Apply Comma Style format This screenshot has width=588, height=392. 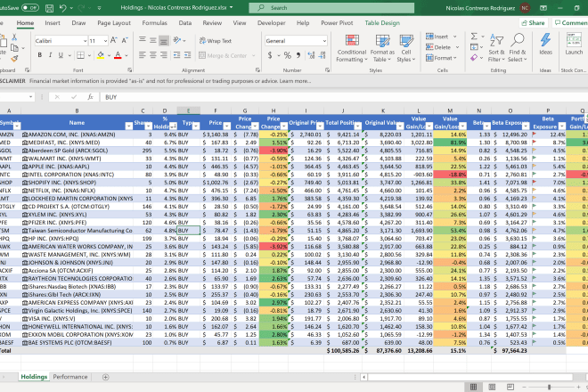tap(298, 55)
